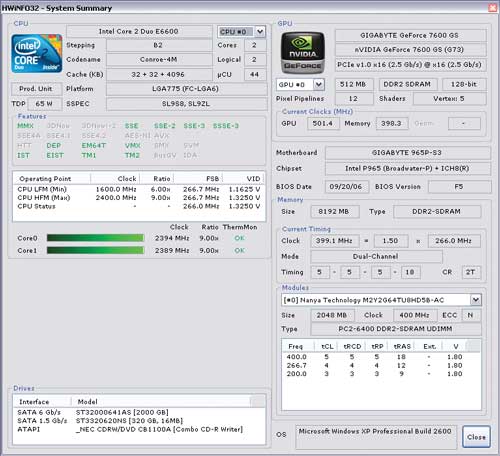The height and width of the screenshot is (456, 500).
Task: Click the Conroe-4M codename field
Action: click(x=159, y=59)
